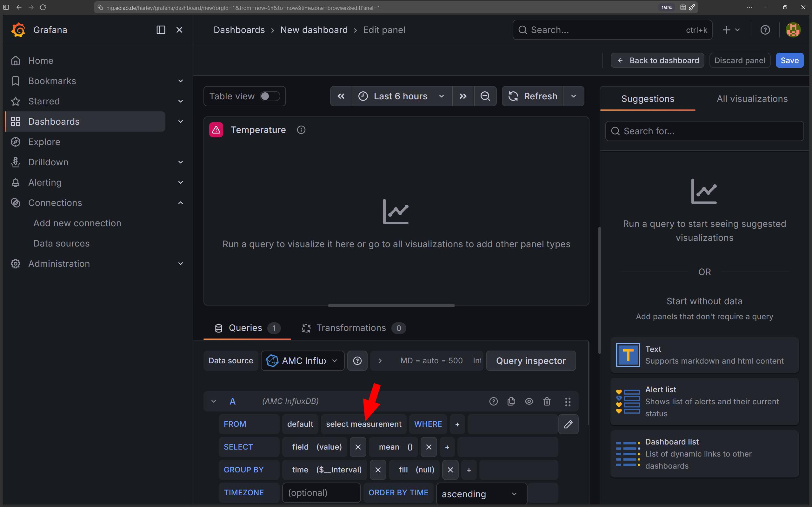Viewport: 812px width, 507px height.
Task: Toggle the Table view switch
Action: pyautogui.click(x=270, y=96)
